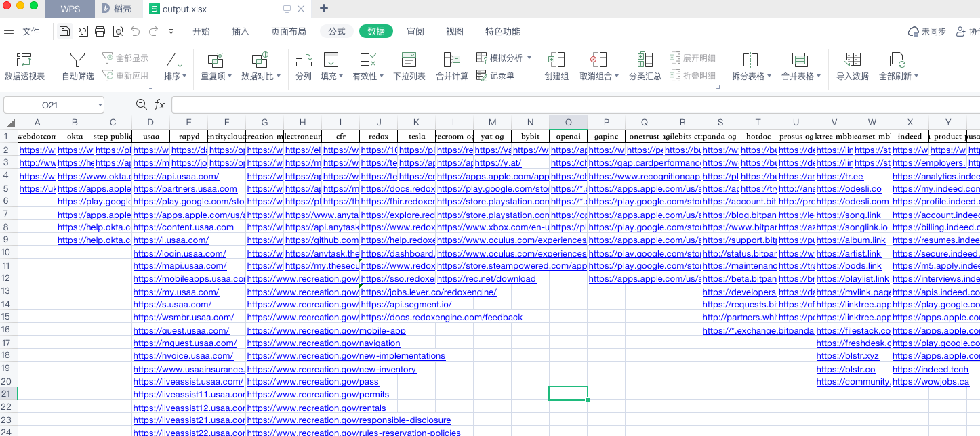Click the print icon in quick toolbar
This screenshot has height=436, width=980.
tap(100, 31)
